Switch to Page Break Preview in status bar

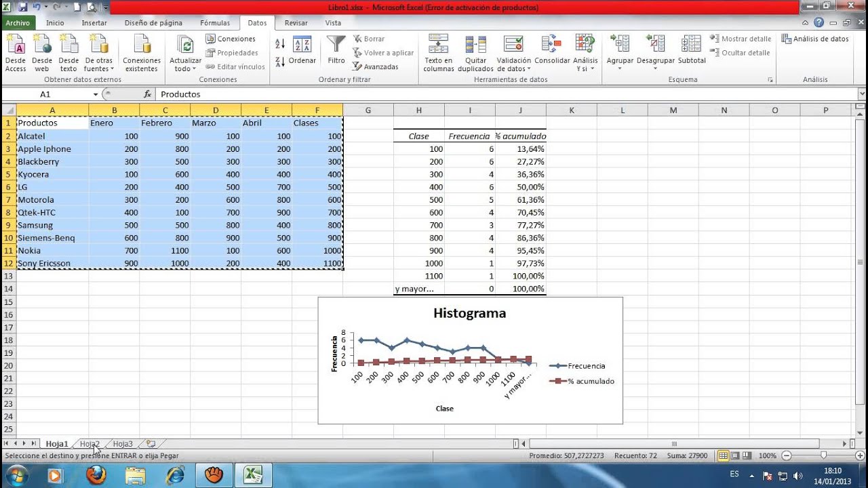pyautogui.click(x=747, y=456)
